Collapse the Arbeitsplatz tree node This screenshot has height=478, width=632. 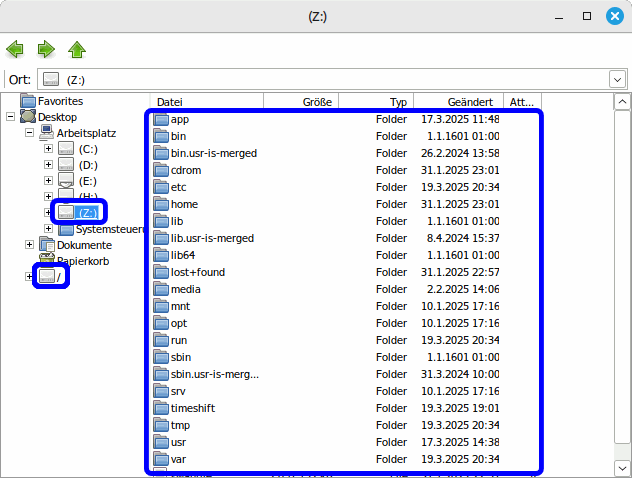click(x=30, y=133)
